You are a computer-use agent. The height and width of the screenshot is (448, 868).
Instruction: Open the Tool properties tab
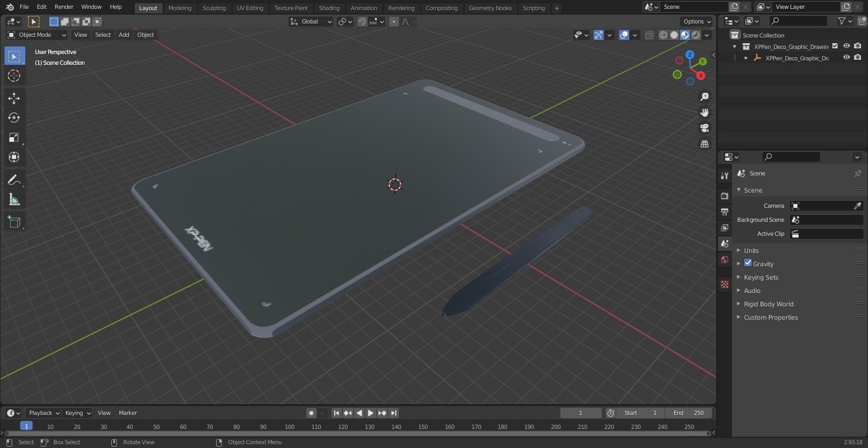coord(724,175)
